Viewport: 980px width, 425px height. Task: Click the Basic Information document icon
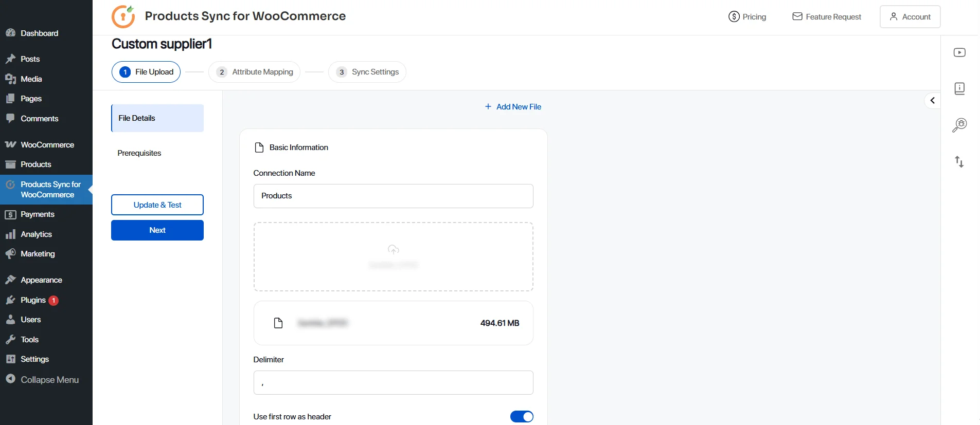click(259, 147)
